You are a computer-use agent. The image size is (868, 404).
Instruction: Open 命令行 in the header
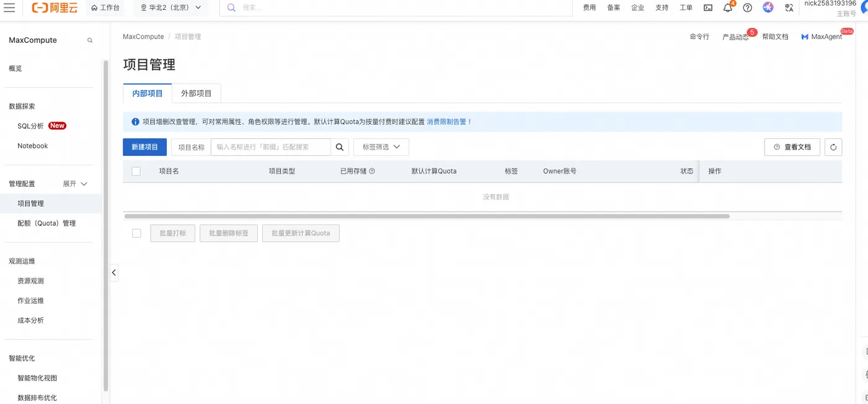pos(699,37)
